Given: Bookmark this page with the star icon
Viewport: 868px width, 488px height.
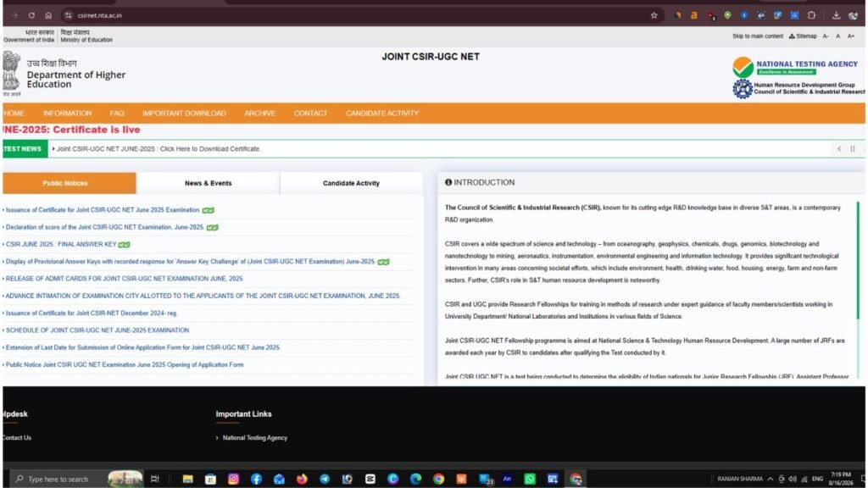Looking at the screenshot, I should [654, 15].
